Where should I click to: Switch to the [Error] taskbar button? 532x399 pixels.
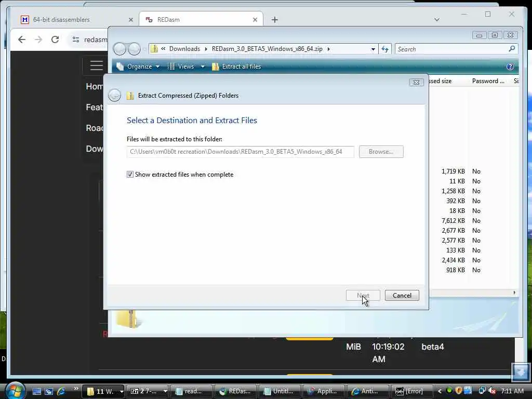(412, 391)
